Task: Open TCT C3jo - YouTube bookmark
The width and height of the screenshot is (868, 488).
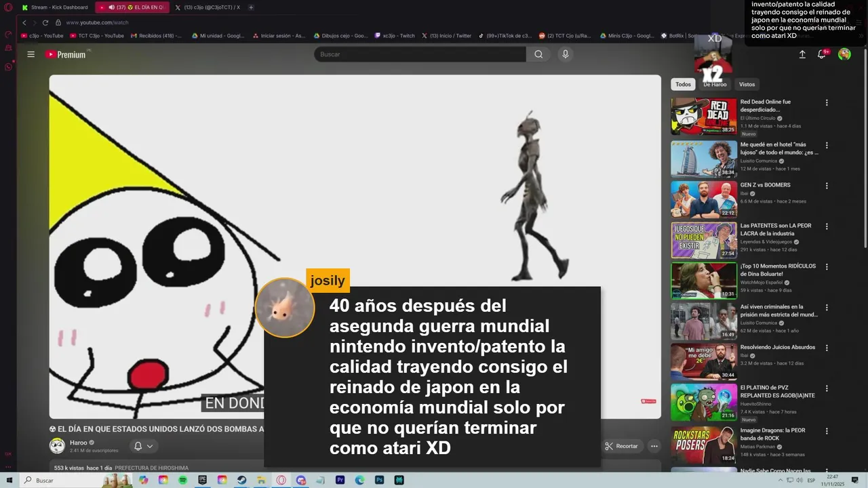Action: 97,36
